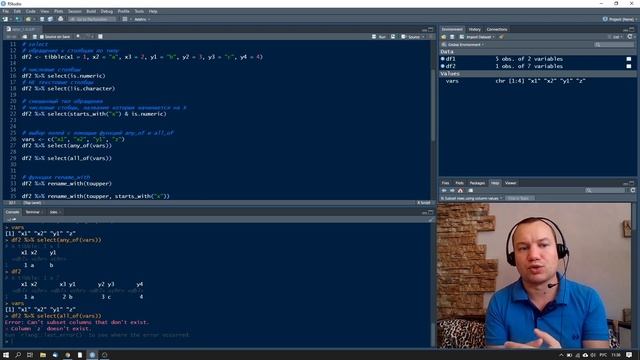Switch to the Terminal tab
640x360 pixels.
(33, 212)
